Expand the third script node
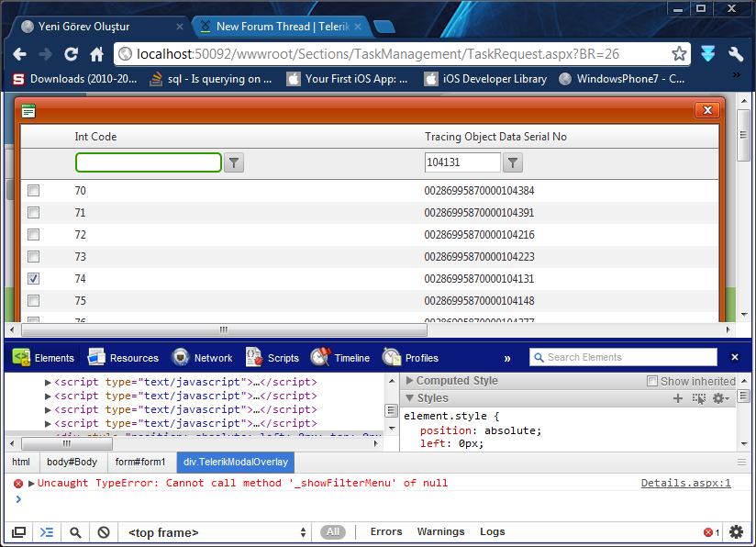 pyautogui.click(x=48, y=410)
